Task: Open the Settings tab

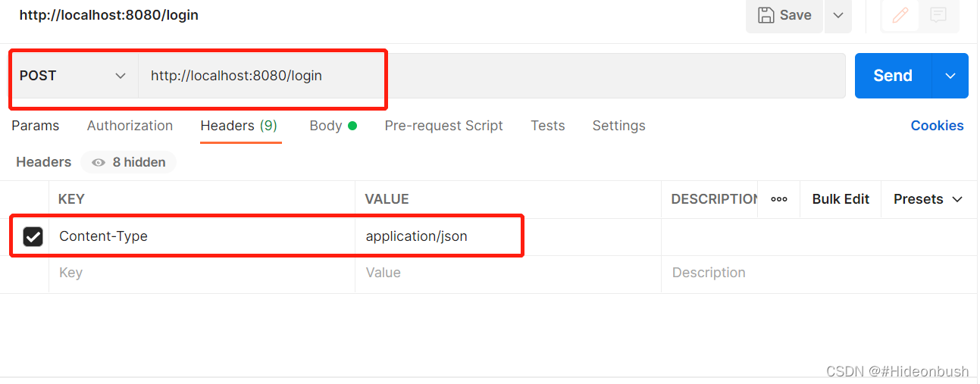Action: (618, 126)
